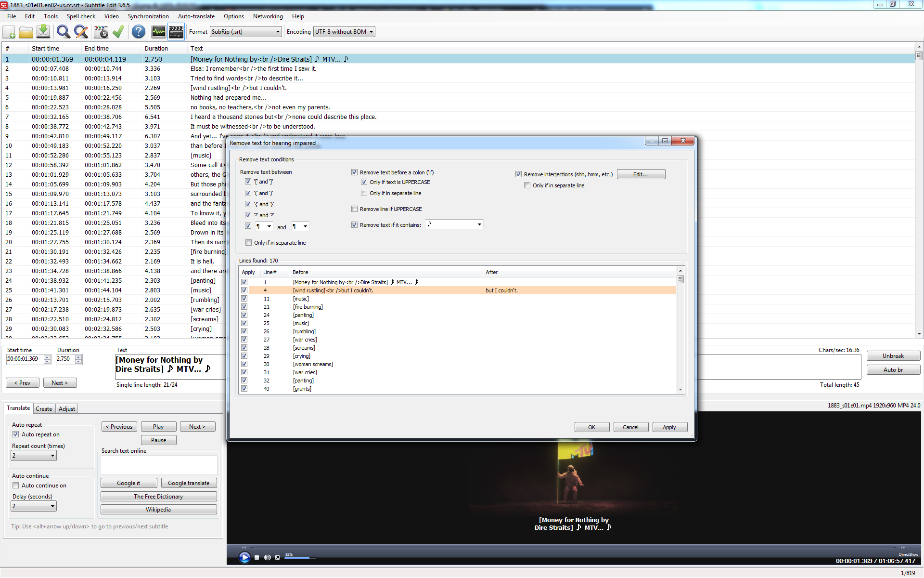Toggle fullscreen icon in the video player
This screenshot has height=578, width=924.
tap(277, 558)
